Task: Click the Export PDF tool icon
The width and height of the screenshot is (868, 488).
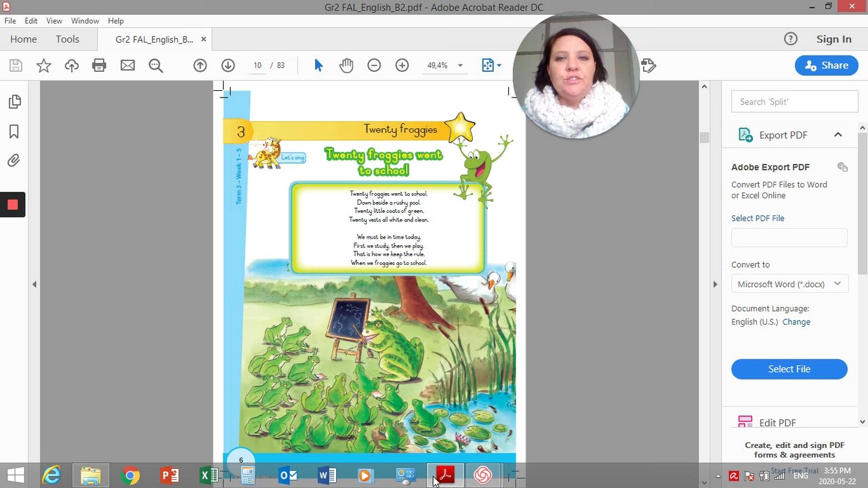Action: point(745,135)
